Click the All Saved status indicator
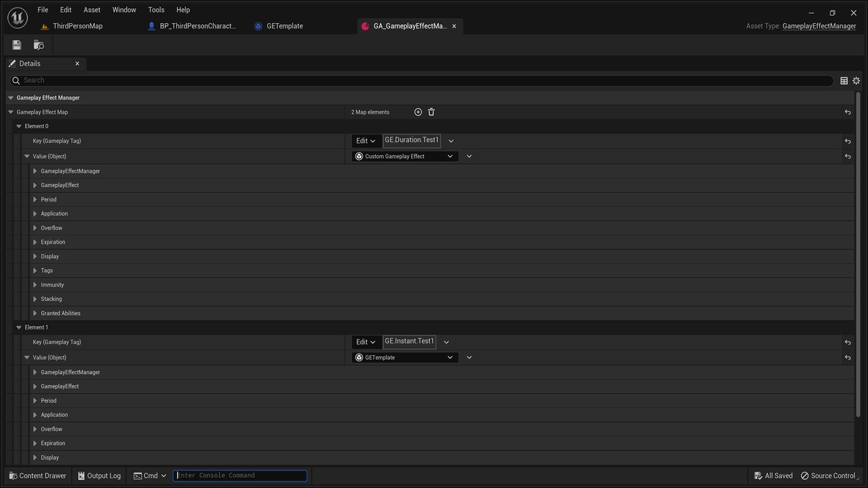This screenshot has width=868, height=488. click(x=773, y=476)
